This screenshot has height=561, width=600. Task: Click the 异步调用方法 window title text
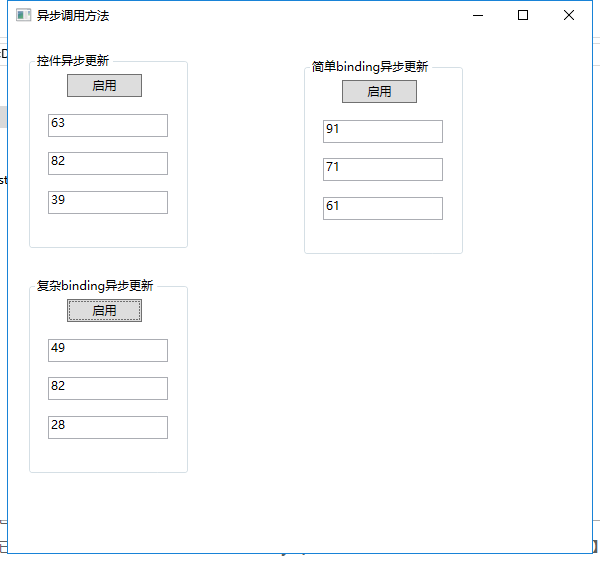click(73, 16)
